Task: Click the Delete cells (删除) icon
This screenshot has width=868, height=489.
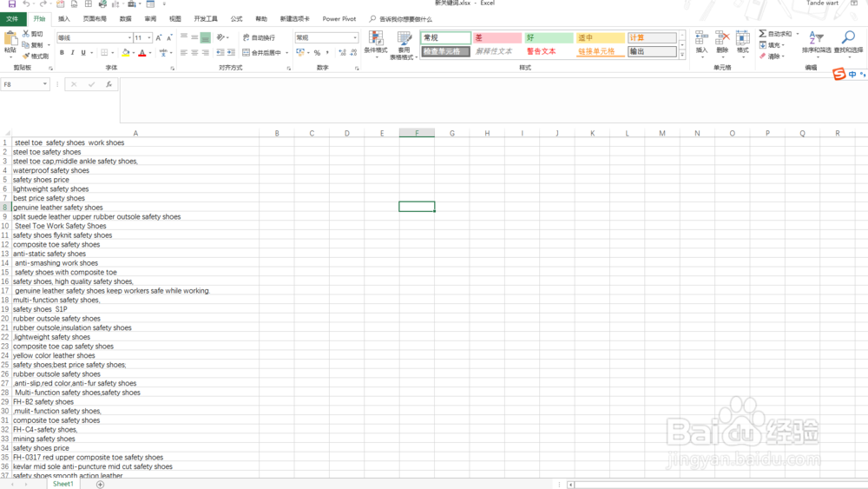Action: click(722, 38)
